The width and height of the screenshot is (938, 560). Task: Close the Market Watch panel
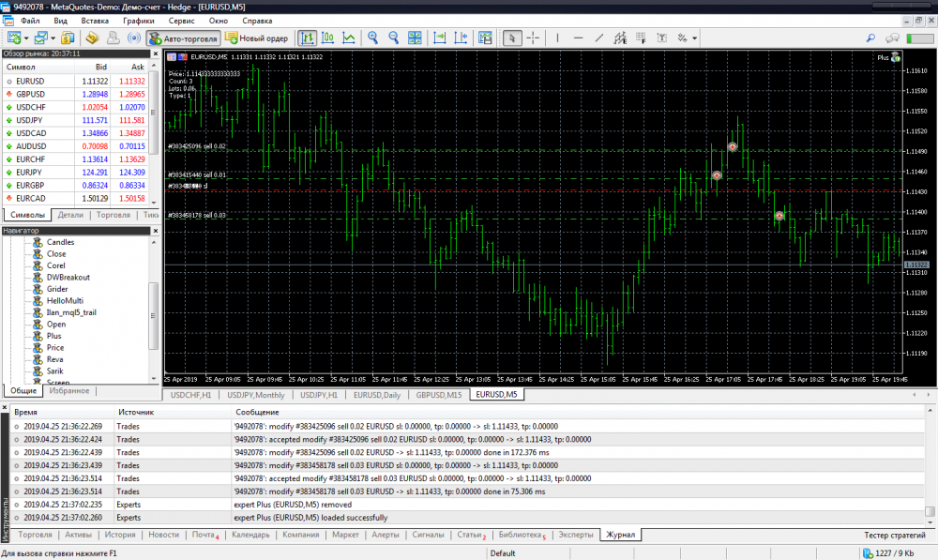coord(156,53)
